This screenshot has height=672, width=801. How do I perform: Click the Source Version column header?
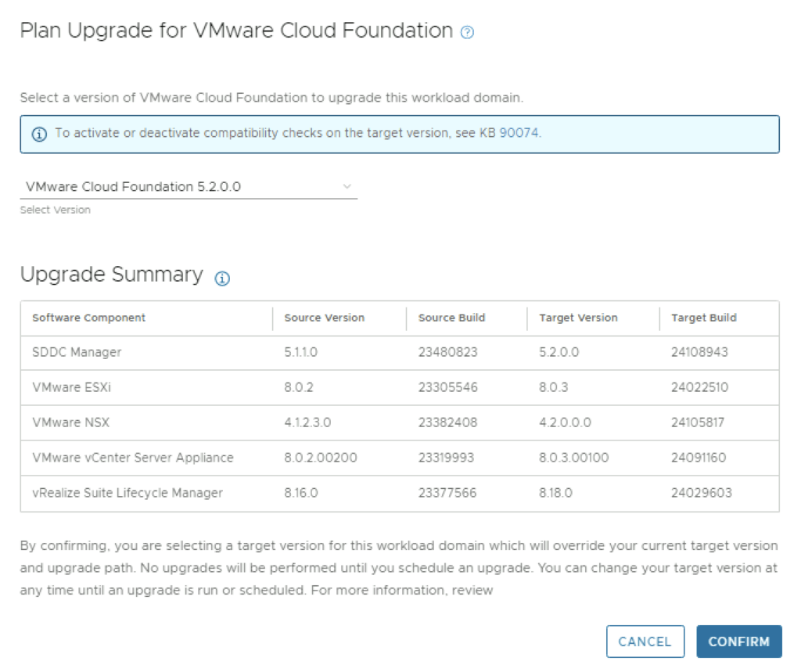[324, 318]
